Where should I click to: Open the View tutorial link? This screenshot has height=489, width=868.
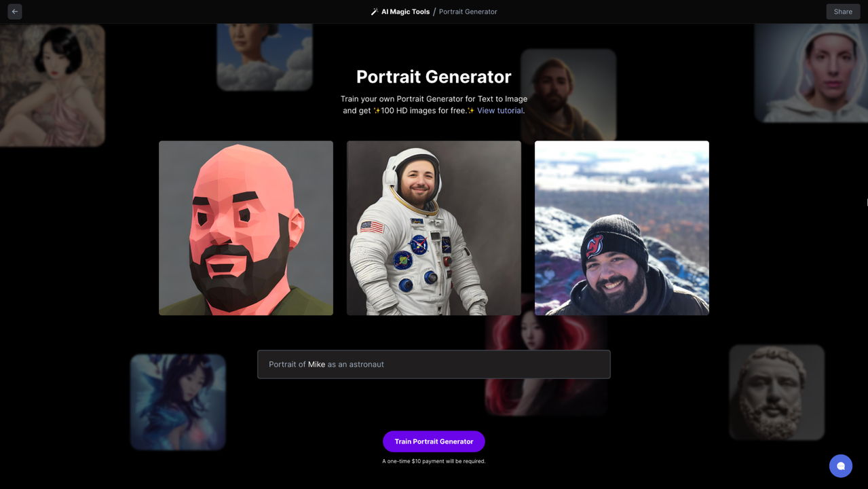(499, 111)
